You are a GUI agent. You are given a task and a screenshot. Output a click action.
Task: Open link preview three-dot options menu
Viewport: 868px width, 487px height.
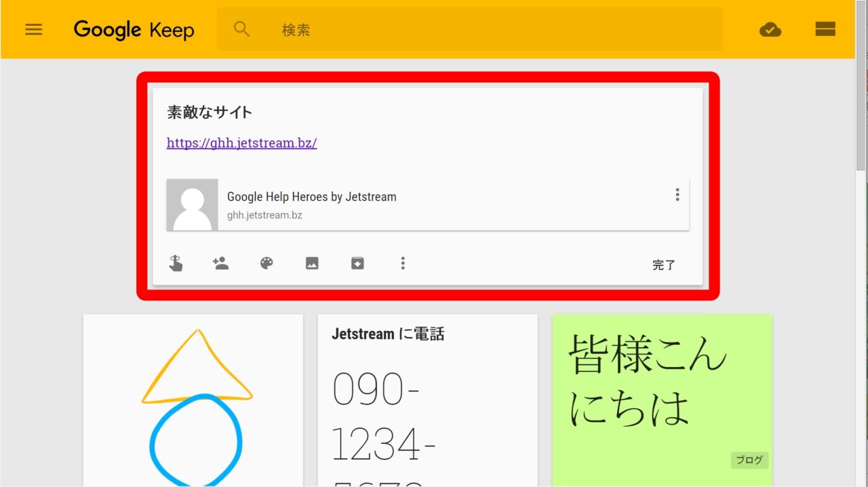coord(677,195)
